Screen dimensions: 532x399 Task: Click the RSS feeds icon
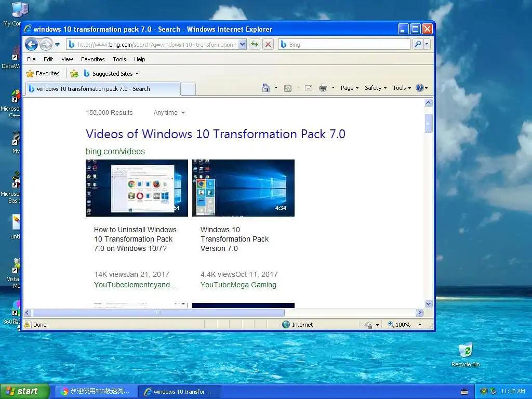coord(288,88)
